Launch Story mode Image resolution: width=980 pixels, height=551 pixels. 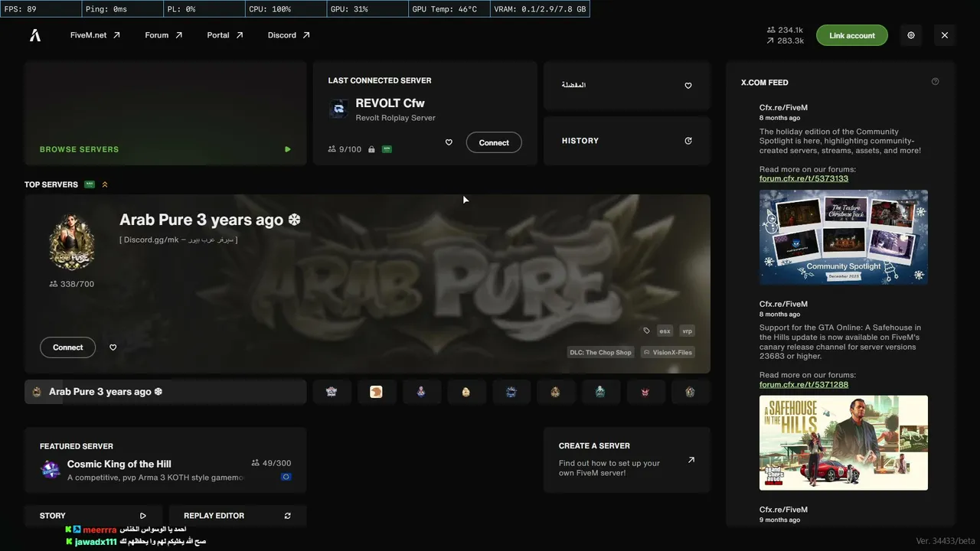93,516
